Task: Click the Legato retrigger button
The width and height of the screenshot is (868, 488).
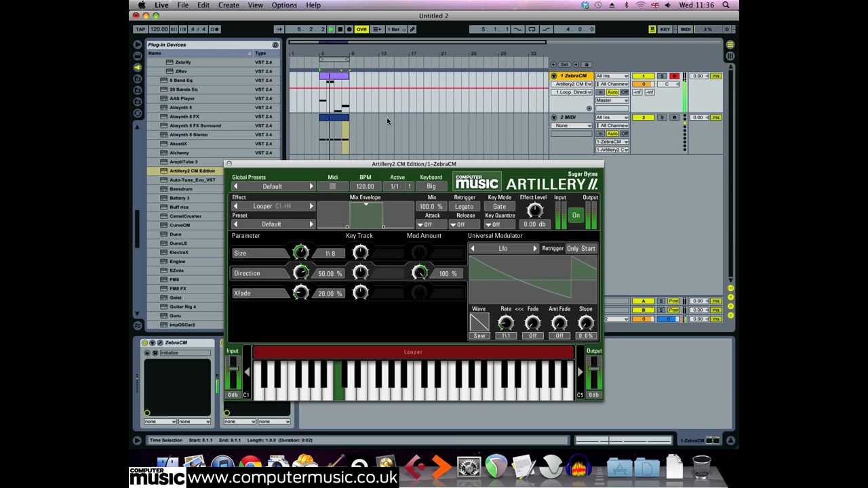Action: point(465,207)
